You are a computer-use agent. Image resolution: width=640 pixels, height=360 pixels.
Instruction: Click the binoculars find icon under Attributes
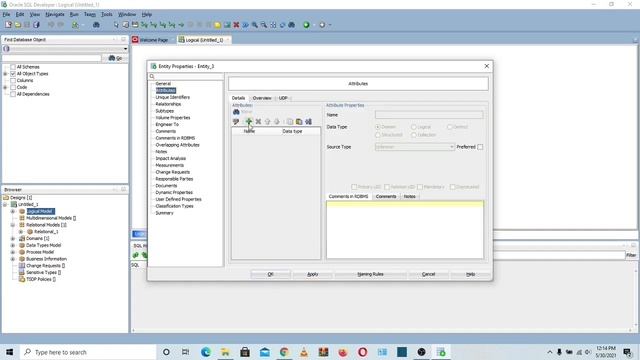click(236, 112)
